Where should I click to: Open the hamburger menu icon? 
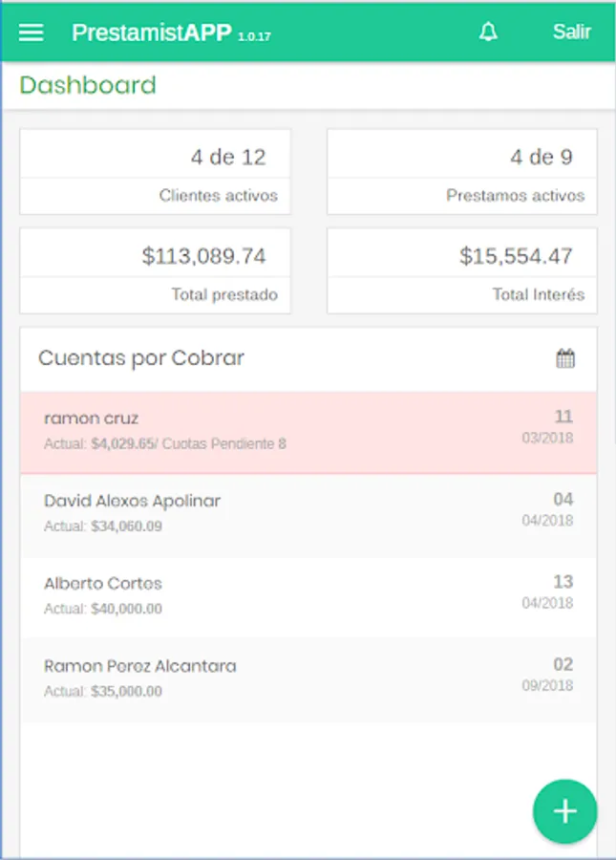32,32
